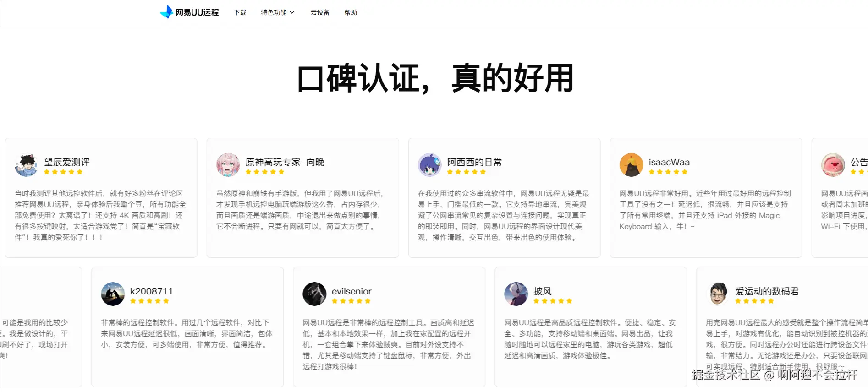Viewport: 868px width, 392px height.
Task: Go to 云设备 page
Action: 320,12
